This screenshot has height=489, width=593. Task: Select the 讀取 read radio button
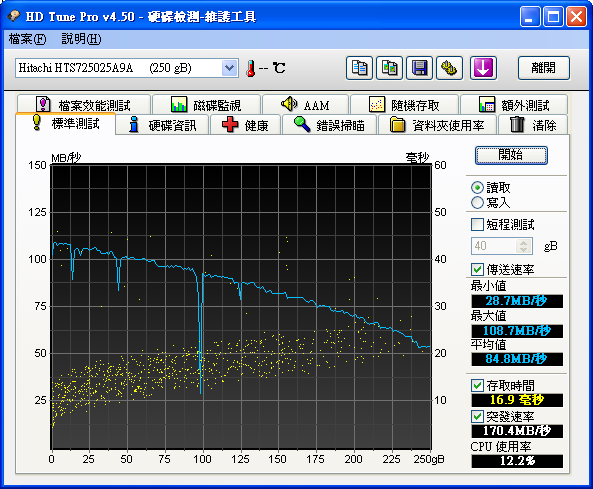pyautogui.click(x=477, y=188)
